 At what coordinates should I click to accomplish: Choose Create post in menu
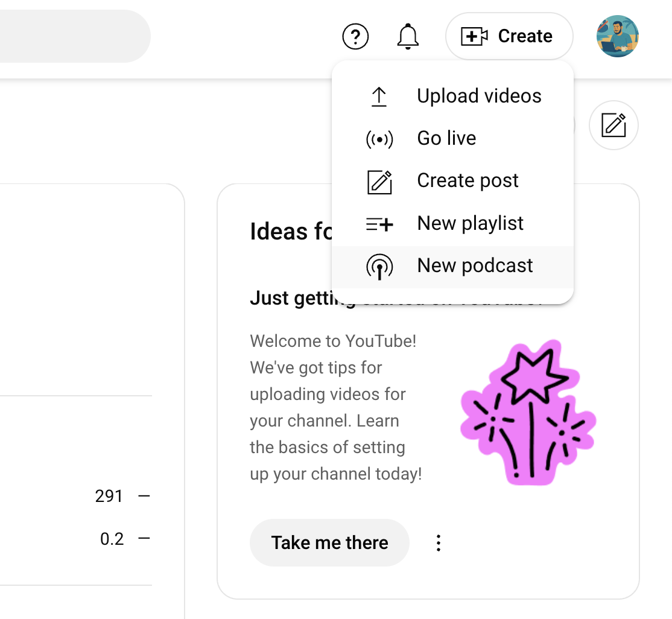pyautogui.click(x=452, y=180)
